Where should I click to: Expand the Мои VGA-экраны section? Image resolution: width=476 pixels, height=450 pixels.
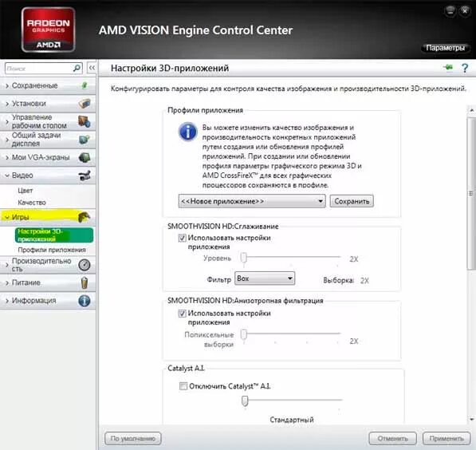(x=7, y=157)
